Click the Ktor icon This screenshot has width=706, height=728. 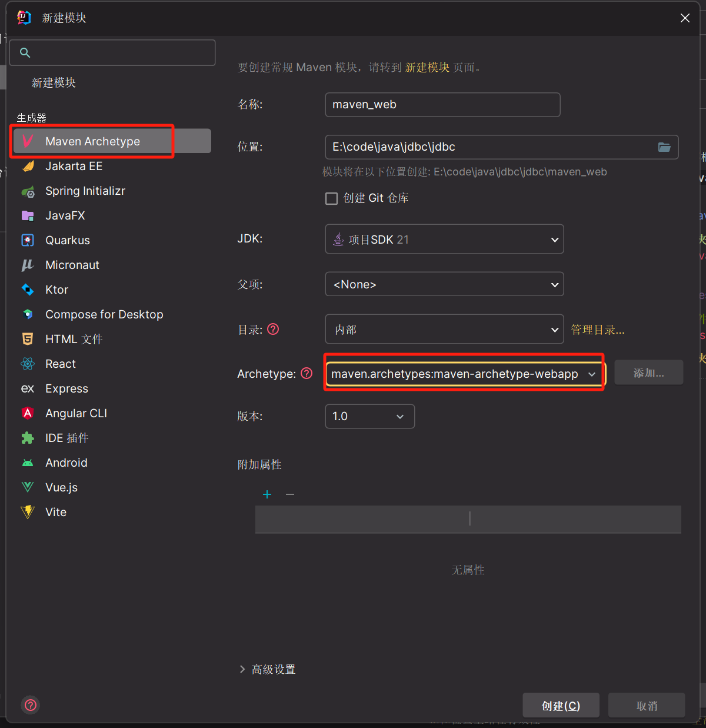click(28, 290)
